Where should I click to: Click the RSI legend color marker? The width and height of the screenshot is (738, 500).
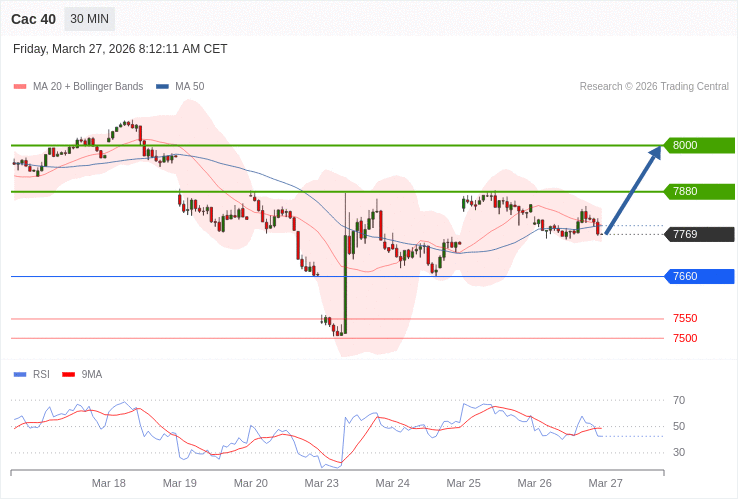[x=20, y=375]
